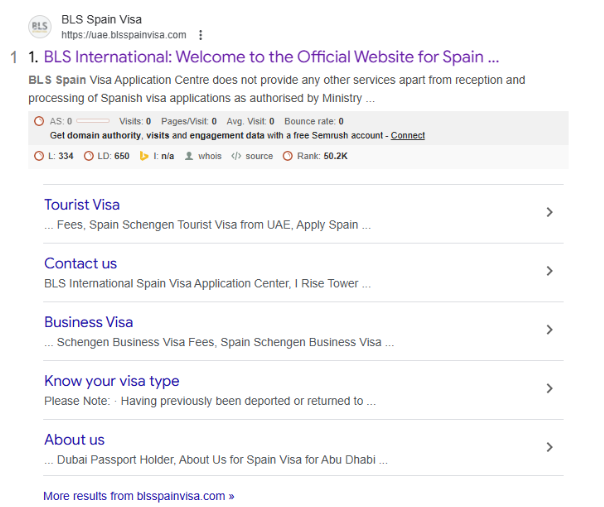Click the whois person icon
This screenshot has height=507, width=604.
(189, 156)
